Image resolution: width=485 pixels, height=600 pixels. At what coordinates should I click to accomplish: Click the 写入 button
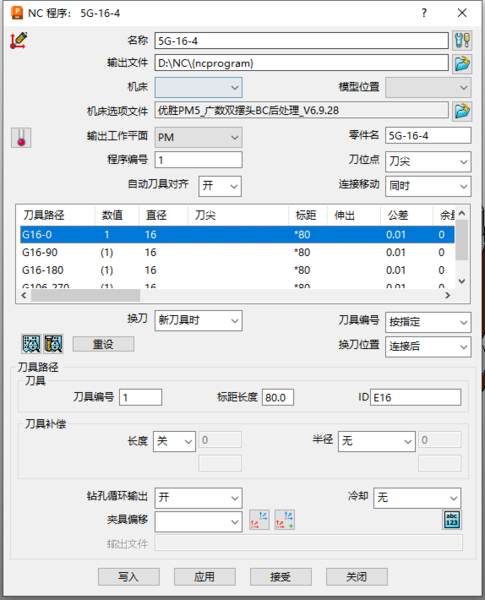click(x=129, y=577)
